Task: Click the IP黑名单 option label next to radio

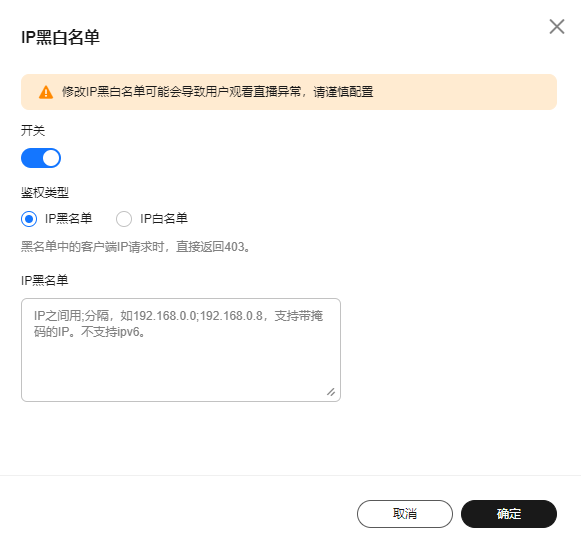Action: [x=69, y=219]
